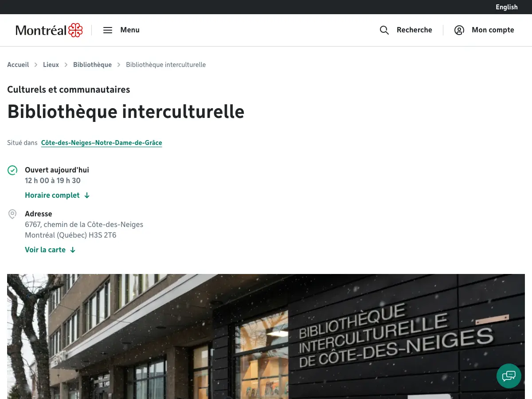The height and width of the screenshot is (399, 532).
Task: Click the Montréal logo
Action: 49,30
